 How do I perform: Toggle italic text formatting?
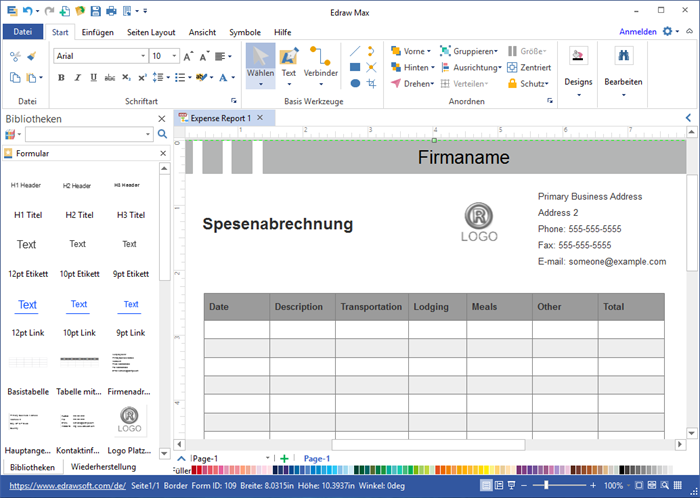click(75, 77)
